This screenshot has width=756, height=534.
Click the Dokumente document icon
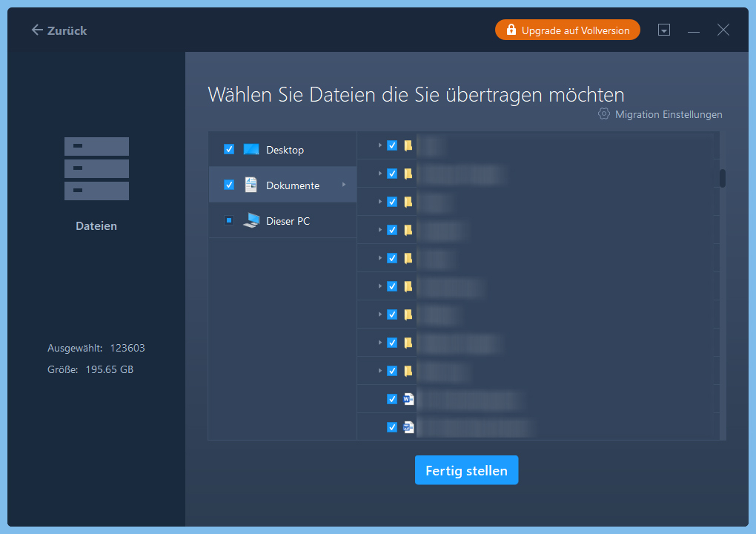(x=251, y=185)
